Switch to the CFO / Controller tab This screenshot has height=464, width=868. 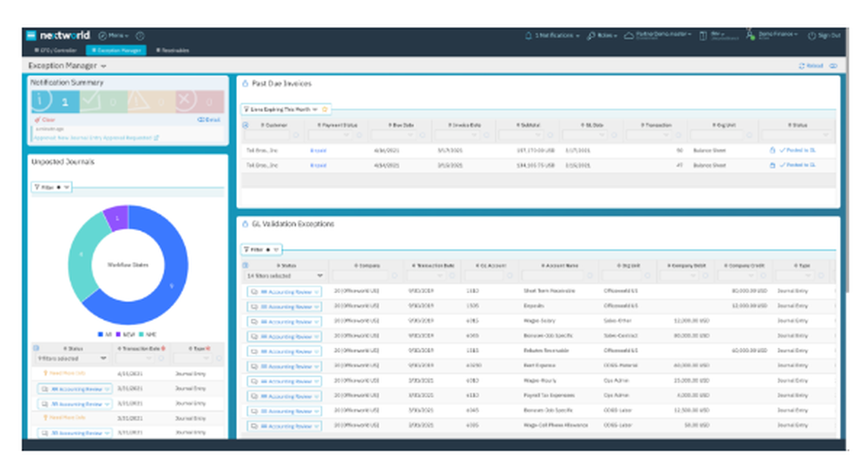56,50
